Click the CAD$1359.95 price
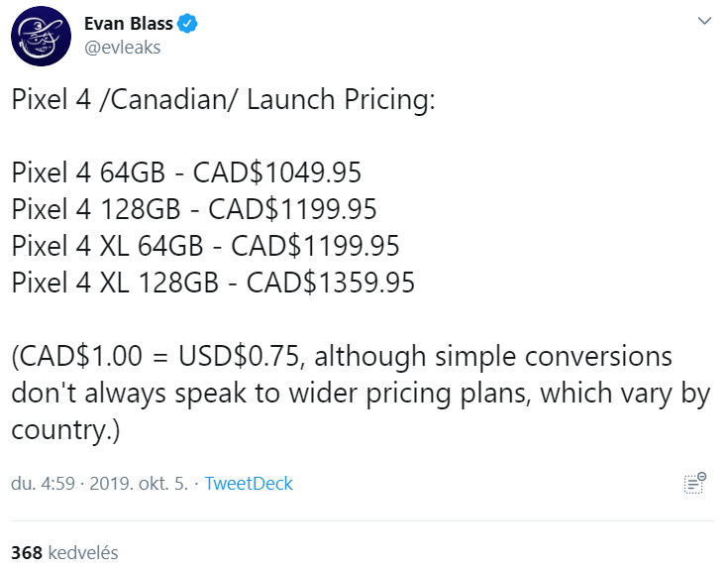728x571 pixels. pos(331,283)
